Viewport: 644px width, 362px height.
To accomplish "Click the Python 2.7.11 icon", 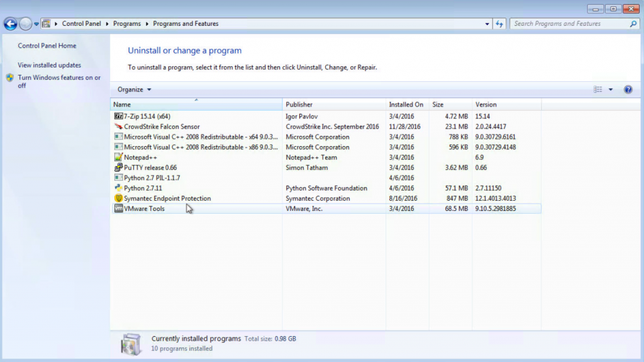I will 118,188.
